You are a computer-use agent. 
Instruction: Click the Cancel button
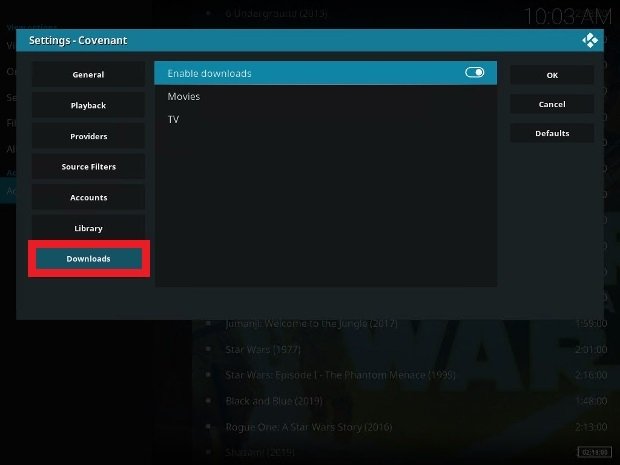(552, 104)
